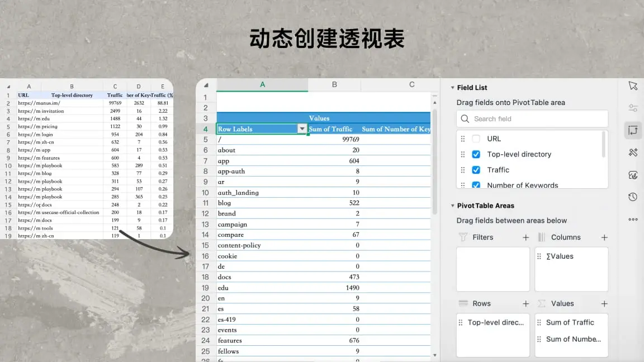This screenshot has height=362, width=644.
Task: Select column C header in source sheet
Action: 115,87
